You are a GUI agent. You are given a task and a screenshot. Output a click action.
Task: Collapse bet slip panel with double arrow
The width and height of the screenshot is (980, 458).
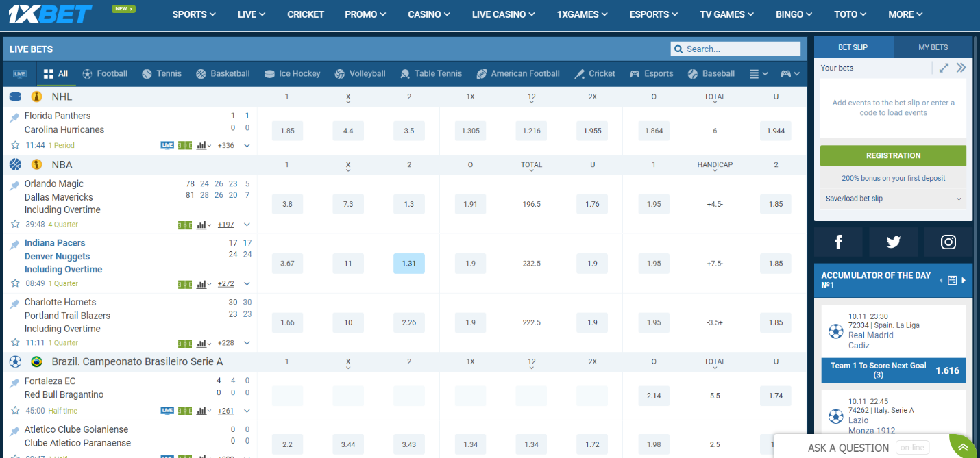[961, 68]
